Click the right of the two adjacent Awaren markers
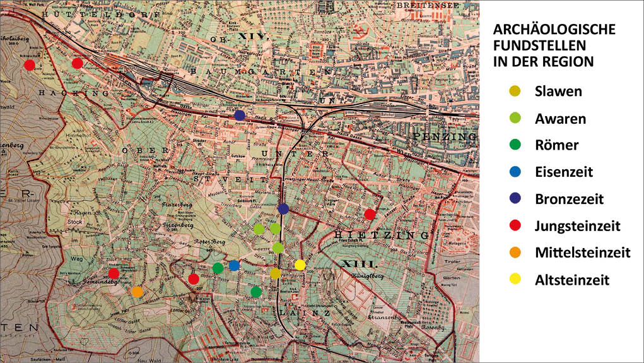Viewport: 644px width, 363px height. point(275,228)
